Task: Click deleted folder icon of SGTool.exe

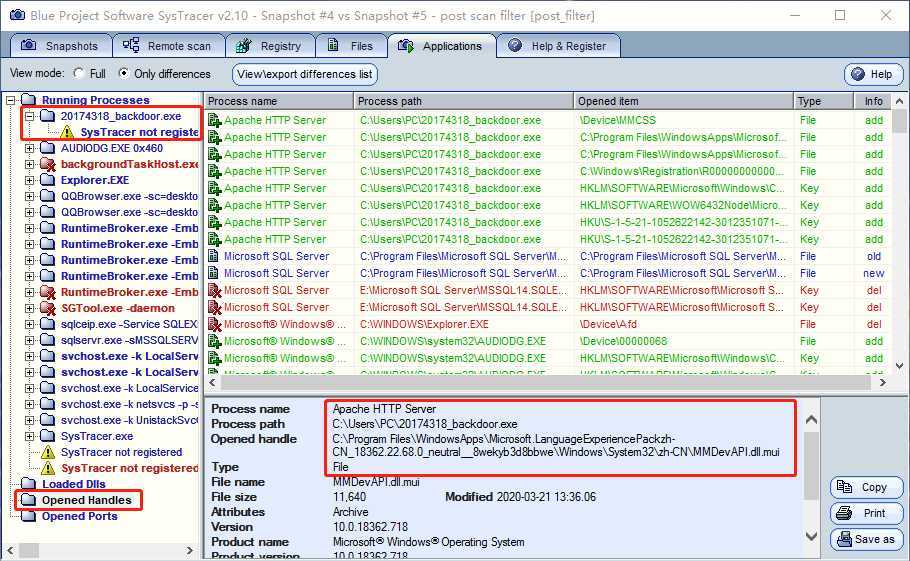Action: (48, 308)
